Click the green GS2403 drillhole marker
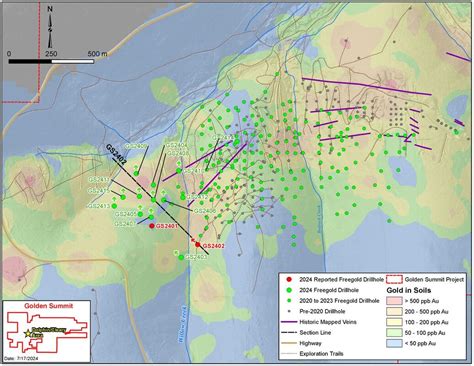 tap(181, 257)
